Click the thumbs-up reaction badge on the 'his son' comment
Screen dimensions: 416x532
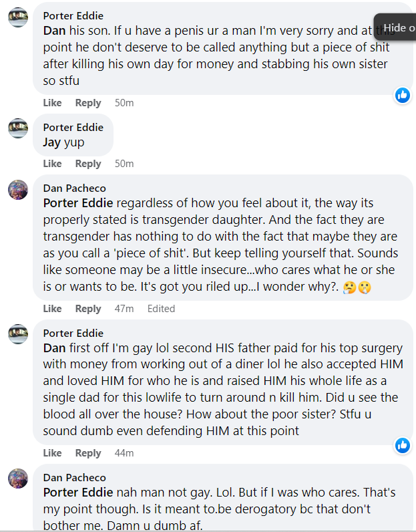tap(402, 95)
